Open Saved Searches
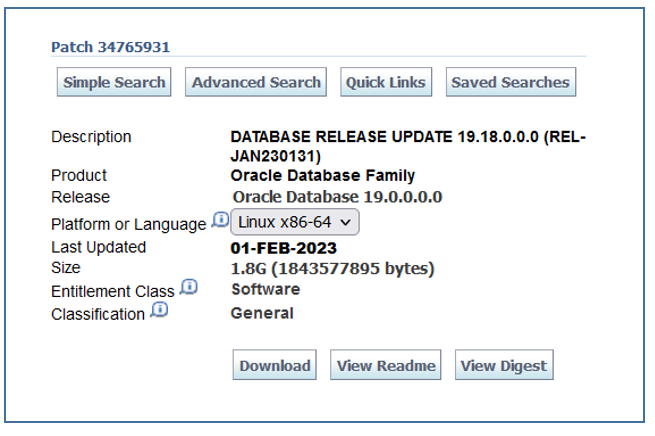 (510, 83)
